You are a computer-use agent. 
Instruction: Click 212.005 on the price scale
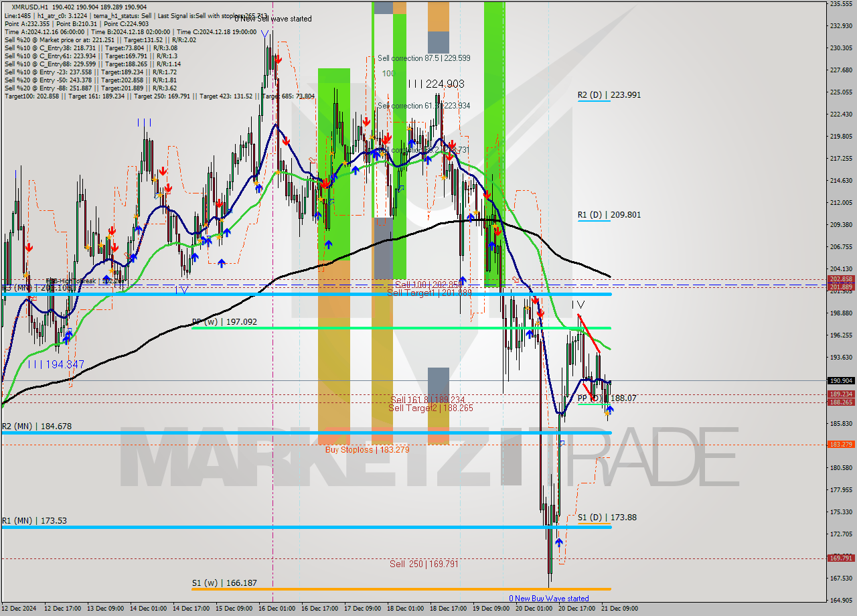click(841, 202)
